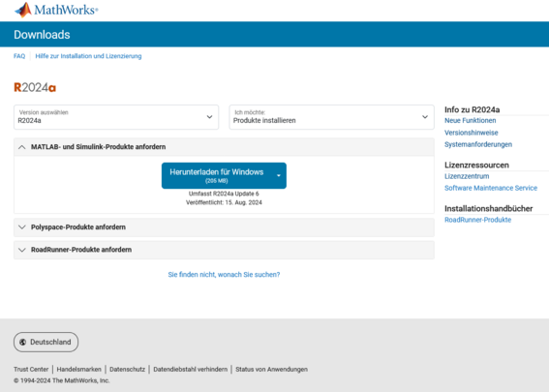Image resolution: width=549 pixels, height=392 pixels.
Task: Open Trust Center footer link
Action: click(x=31, y=369)
